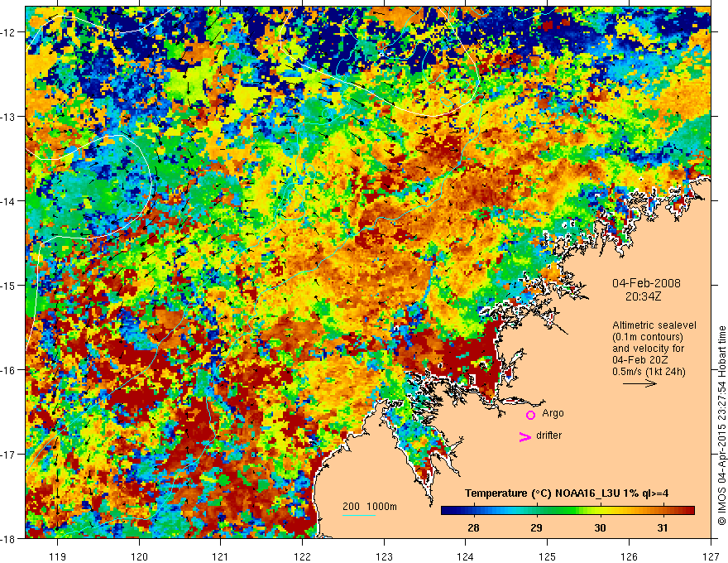This screenshot has height=563, width=728.
Task: Click color bar tick label 30
Action: click(x=600, y=527)
